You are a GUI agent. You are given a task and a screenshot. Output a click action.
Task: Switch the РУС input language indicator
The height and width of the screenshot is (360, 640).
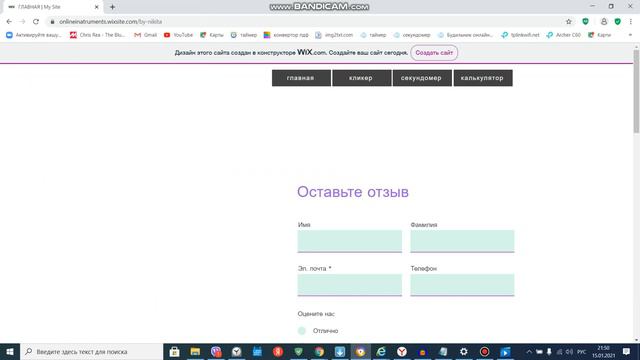pos(582,351)
